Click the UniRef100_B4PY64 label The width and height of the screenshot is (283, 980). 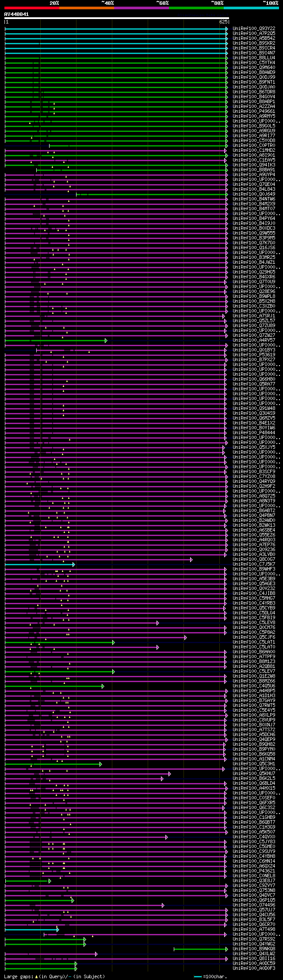[254, 219]
